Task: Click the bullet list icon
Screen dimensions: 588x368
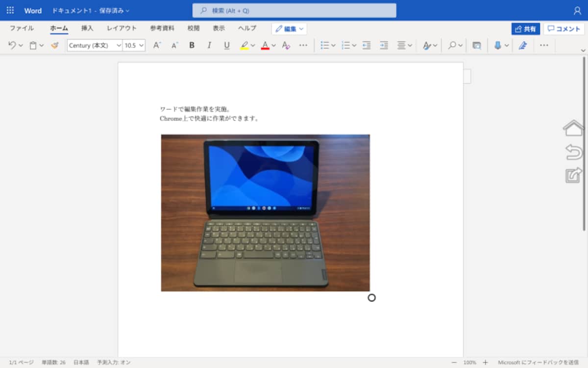Action: (325, 45)
